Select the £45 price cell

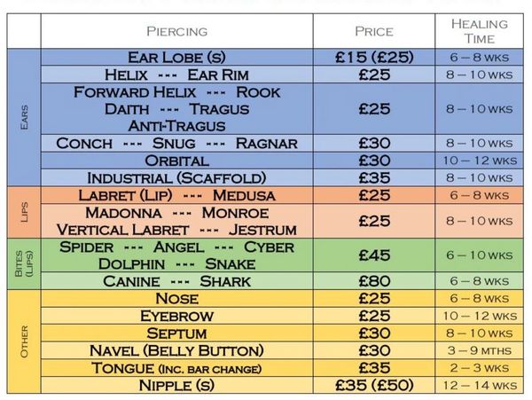373,255
